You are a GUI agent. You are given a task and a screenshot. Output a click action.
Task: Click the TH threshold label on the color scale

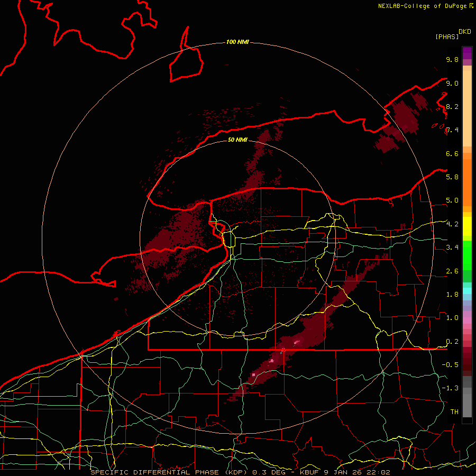coord(454,411)
